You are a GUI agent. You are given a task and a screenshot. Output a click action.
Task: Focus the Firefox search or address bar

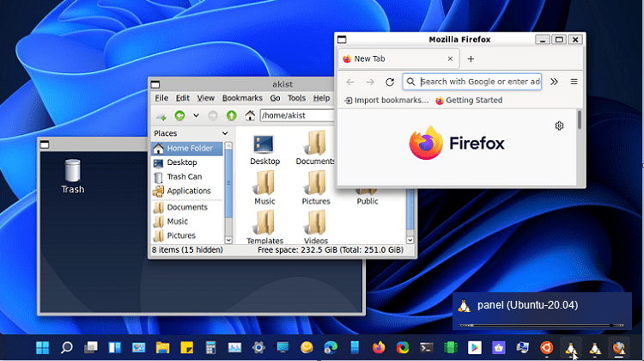[472, 82]
